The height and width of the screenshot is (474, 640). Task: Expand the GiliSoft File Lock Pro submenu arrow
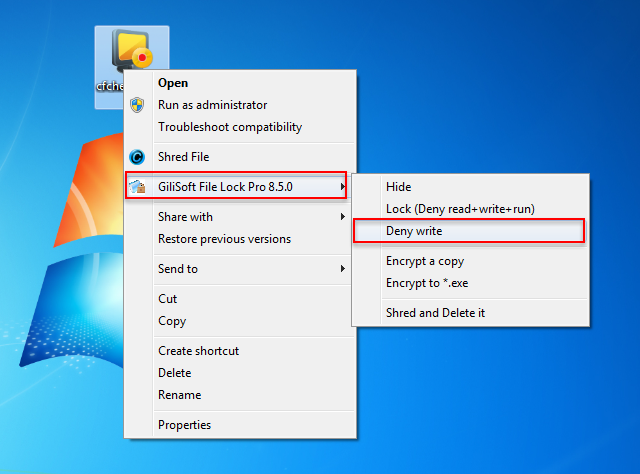point(342,187)
